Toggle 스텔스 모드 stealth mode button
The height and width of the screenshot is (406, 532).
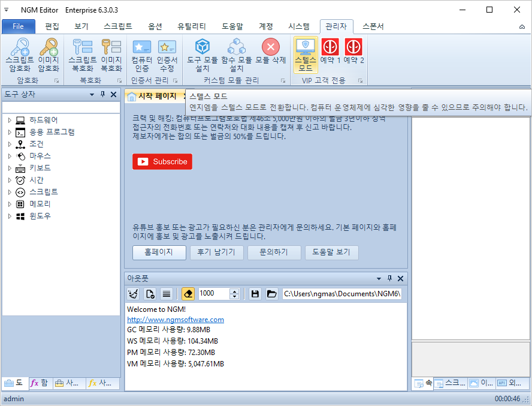[306, 55]
